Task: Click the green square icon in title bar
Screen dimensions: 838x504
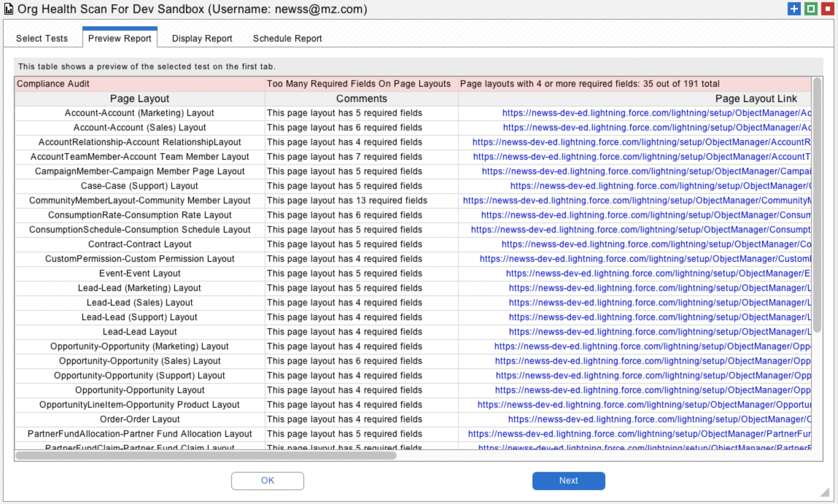Action: click(x=811, y=9)
